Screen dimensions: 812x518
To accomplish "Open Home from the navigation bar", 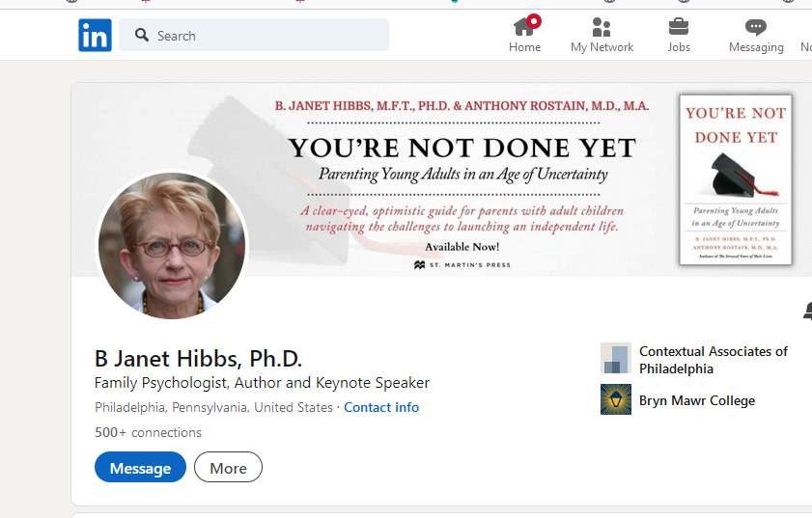I will tap(524, 35).
